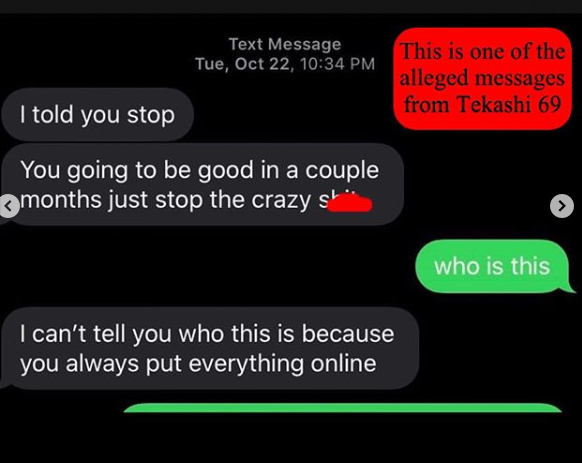The width and height of the screenshot is (582, 463).
Task: Click the red annotation box about Tekashi 69
Action: click(x=482, y=78)
